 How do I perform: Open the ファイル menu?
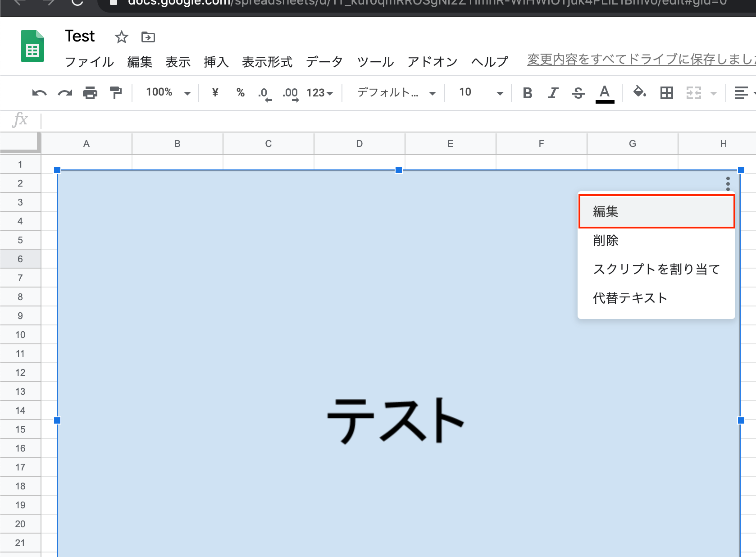[89, 62]
